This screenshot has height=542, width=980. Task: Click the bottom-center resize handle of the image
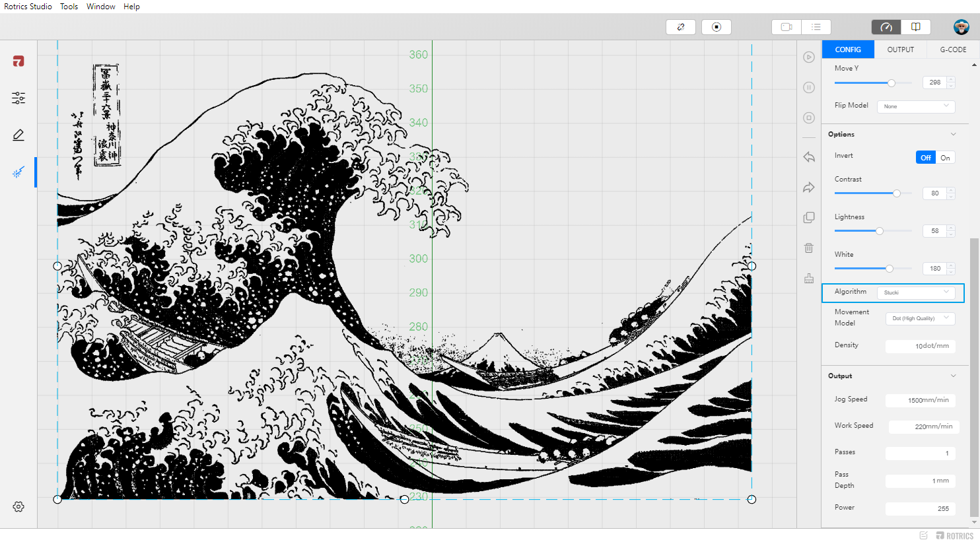tap(405, 499)
